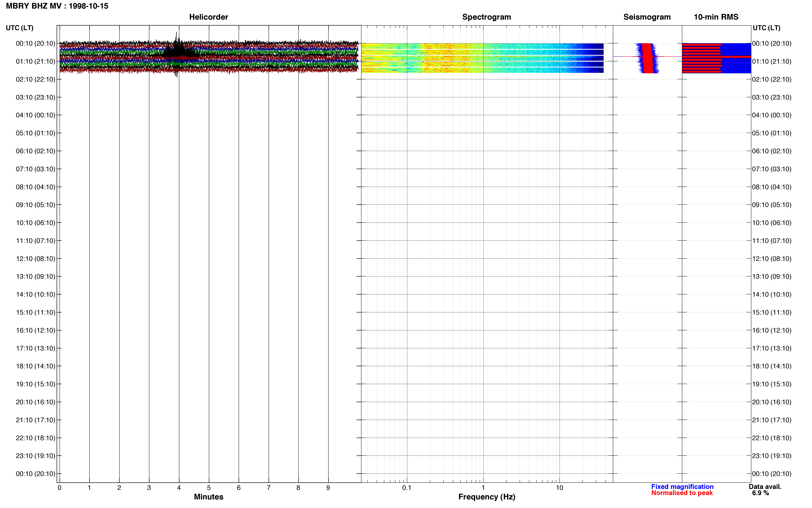Viewport: 812px width, 508px height.
Task: Click frequency axis tick '0.1'
Action: click(x=407, y=488)
